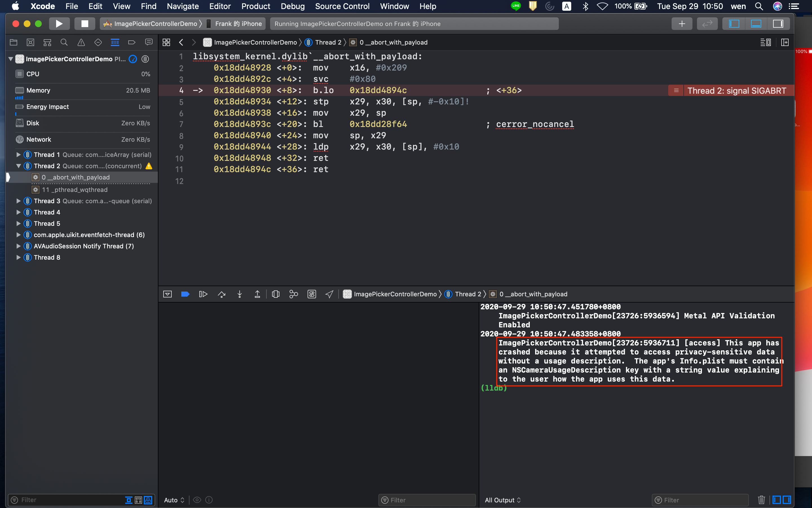Open the Product menu
Screen dimensions: 812x508
(x=256, y=6)
